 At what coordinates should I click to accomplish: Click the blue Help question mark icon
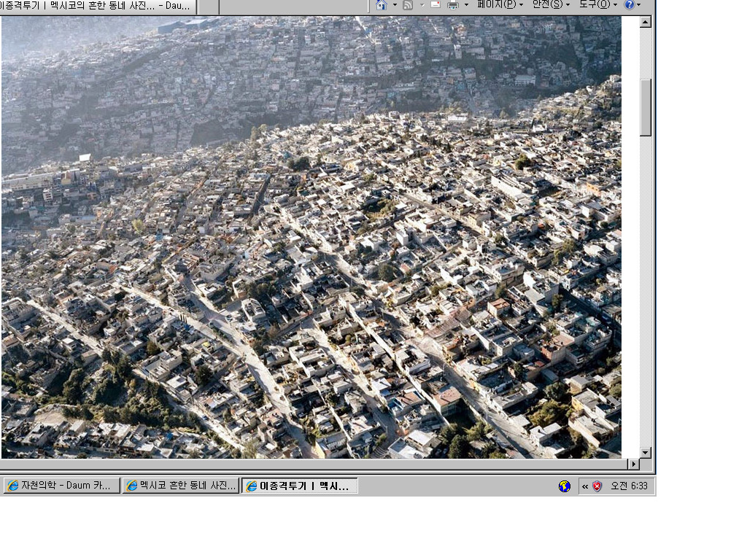click(x=629, y=5)
